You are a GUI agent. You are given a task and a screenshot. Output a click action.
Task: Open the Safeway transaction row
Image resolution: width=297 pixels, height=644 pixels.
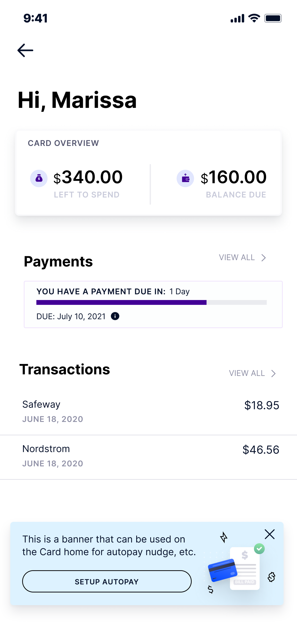148,411
